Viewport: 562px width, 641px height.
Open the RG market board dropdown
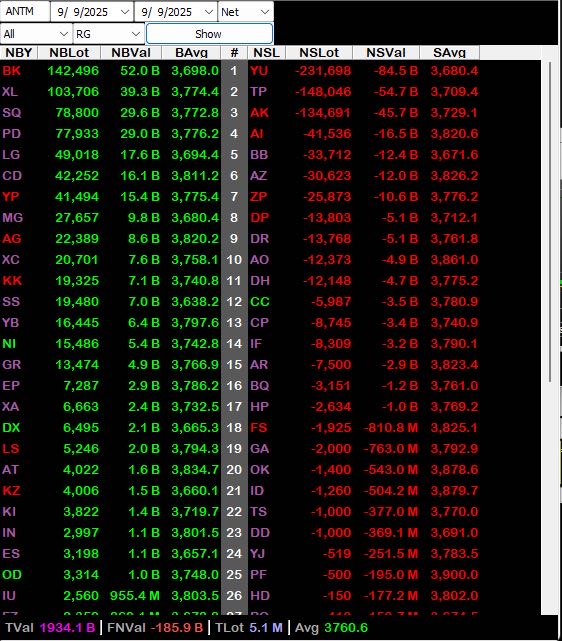[108, 34]
